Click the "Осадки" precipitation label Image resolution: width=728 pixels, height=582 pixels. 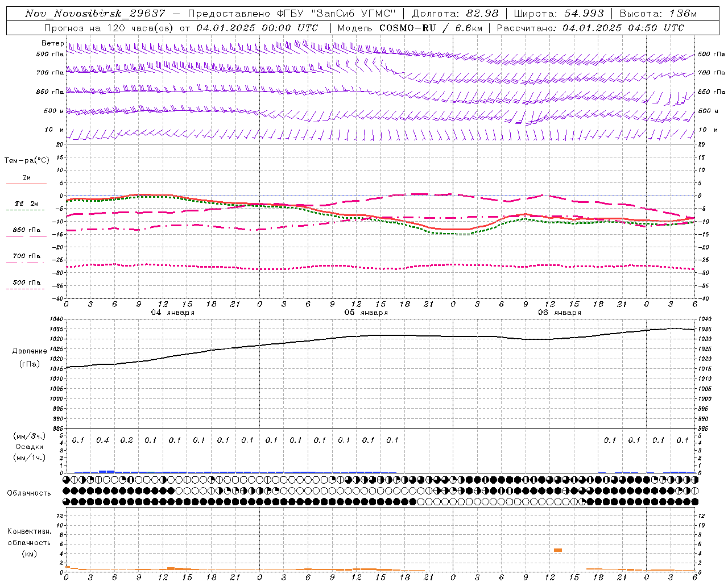[30, 447]
